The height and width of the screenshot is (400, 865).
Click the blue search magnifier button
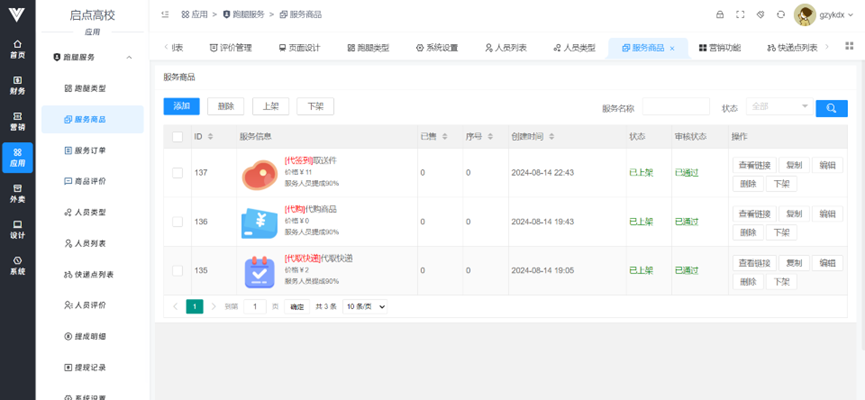point(831,107)
